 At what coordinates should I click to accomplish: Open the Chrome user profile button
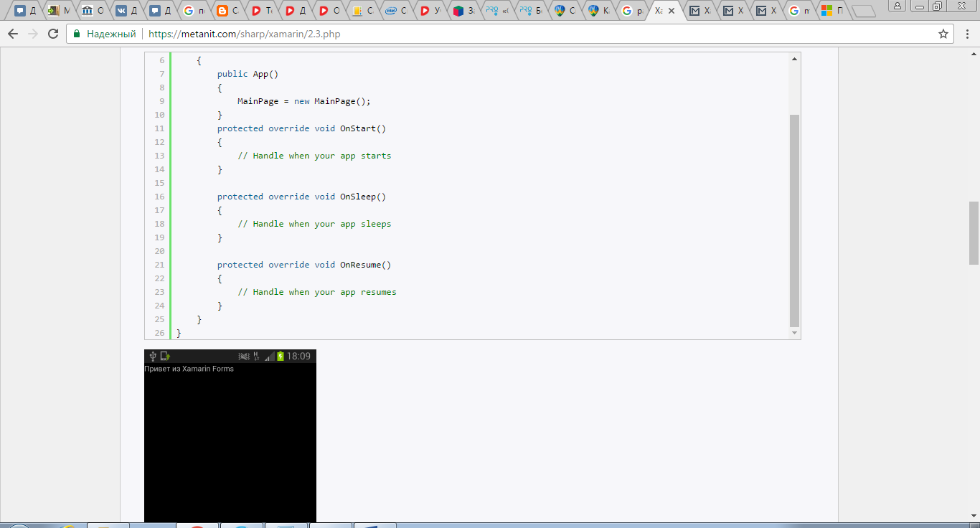point(897,6)
